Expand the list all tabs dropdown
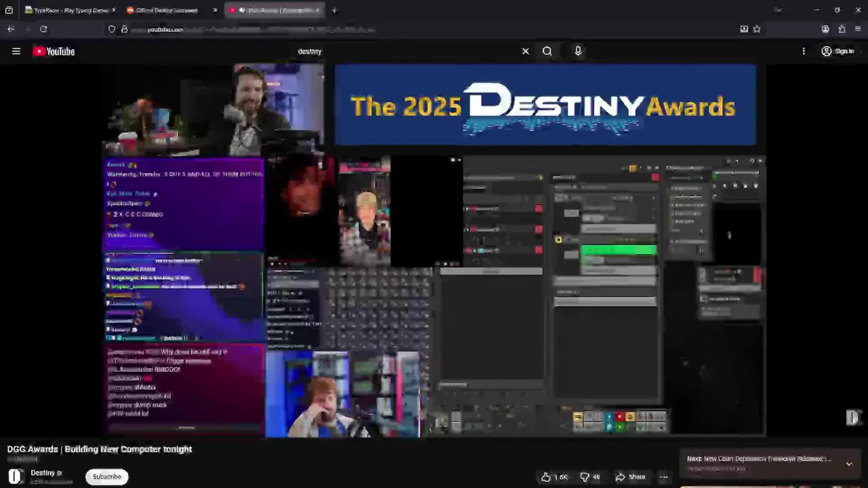Image resolution: width=868 pixels, height=488 pixels. [778, 10]
